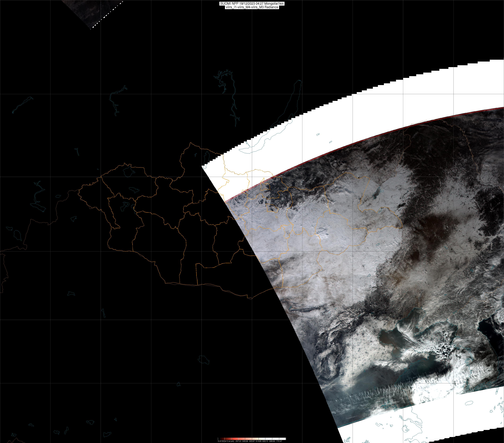Click the 343.09 colorbar tick label
Screen dimensions: 504x443
[x=245, y=441]
